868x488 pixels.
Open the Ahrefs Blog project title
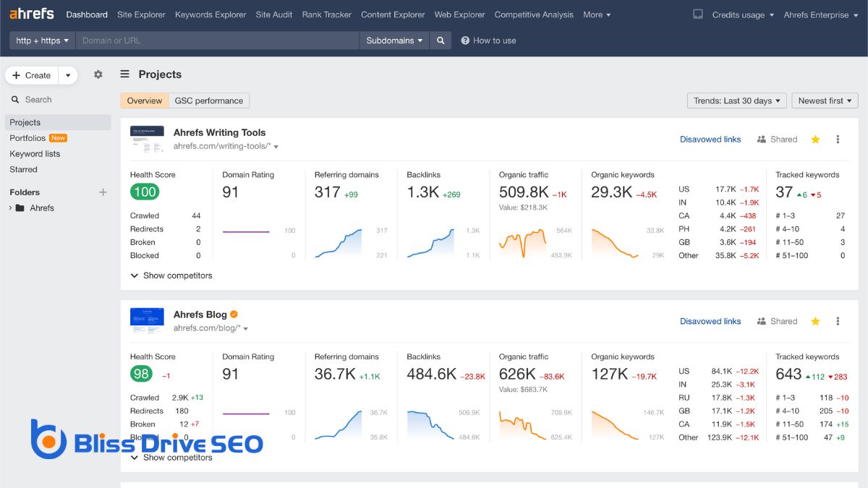[200, 314]
